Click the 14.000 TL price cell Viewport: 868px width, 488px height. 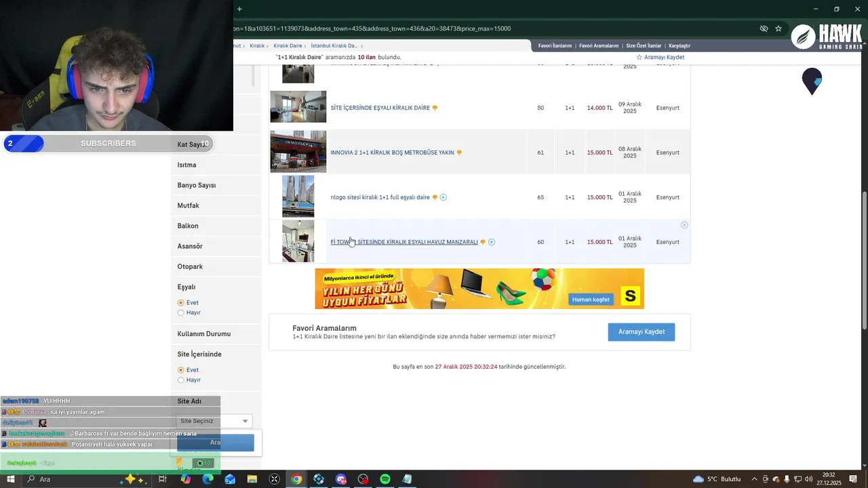tap(599, 108)
